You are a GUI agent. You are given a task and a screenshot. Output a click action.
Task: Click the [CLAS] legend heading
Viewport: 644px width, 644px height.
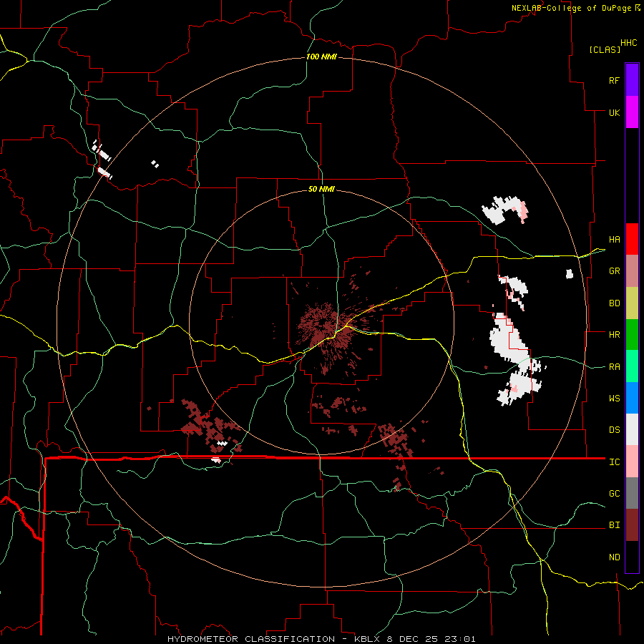tap(605, 49)
